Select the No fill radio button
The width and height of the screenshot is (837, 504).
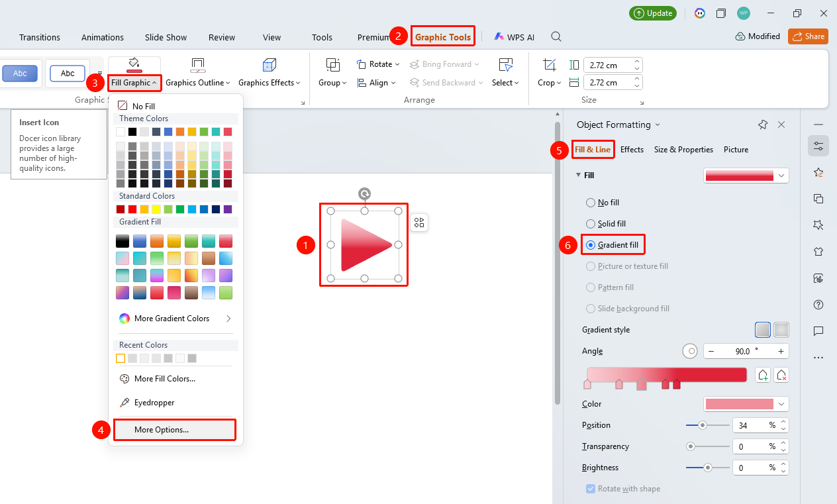click(x=591, y=203)
